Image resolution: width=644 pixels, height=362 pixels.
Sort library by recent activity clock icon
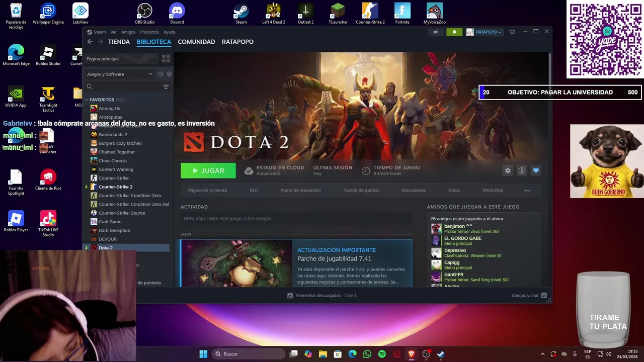[x=160, y=74]
